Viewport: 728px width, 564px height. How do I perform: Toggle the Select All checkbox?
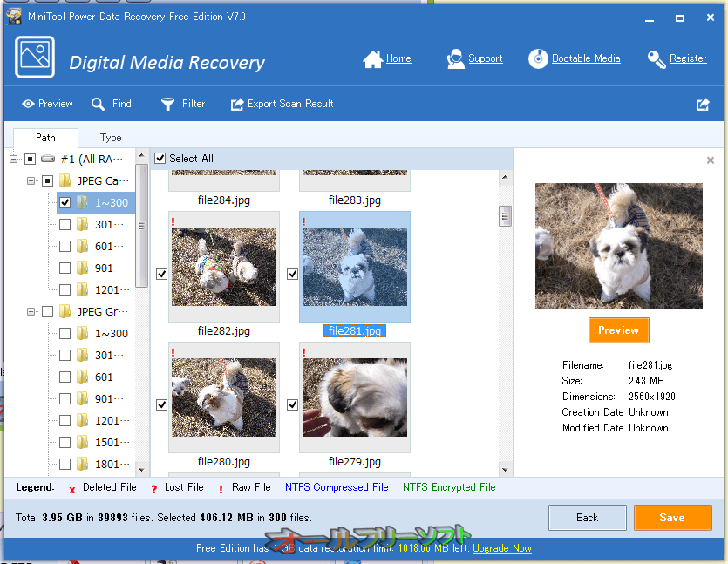coord(160,159)
